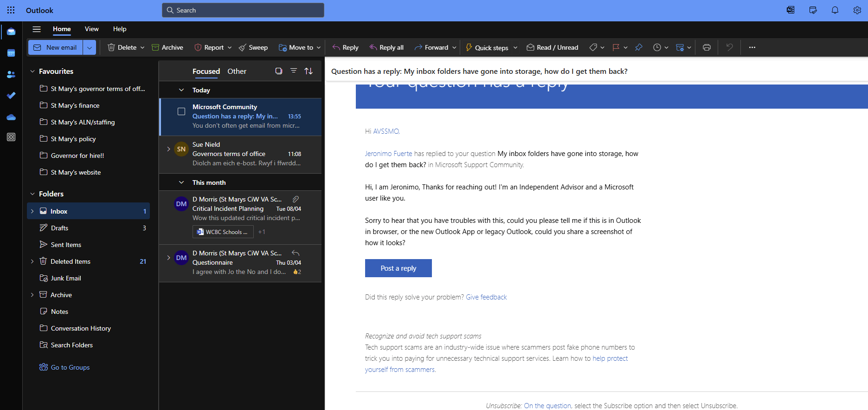
Task: Open People from the left rail
Action: click(x=11, y=74)
